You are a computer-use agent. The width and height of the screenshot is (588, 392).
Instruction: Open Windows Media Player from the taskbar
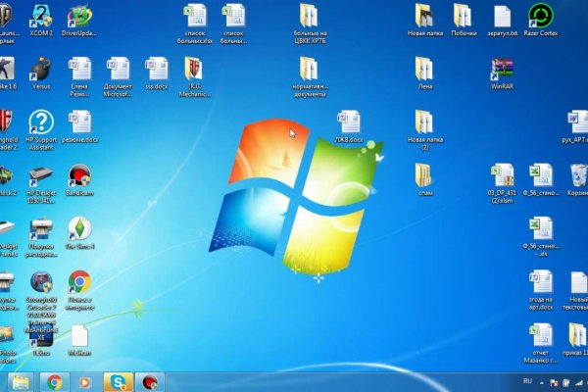point(86,381)
